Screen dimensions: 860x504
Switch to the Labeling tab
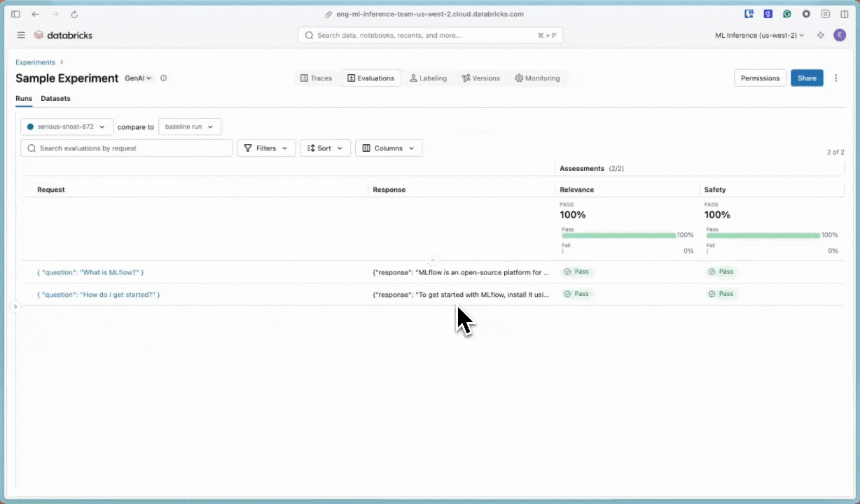[428, 78]
